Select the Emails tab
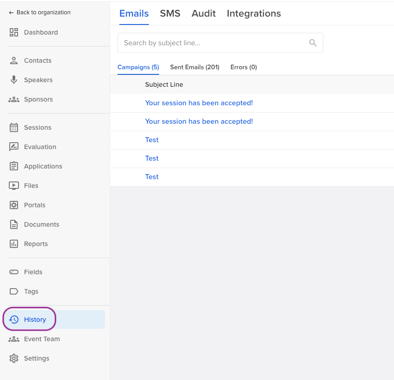 coord(134,13)
